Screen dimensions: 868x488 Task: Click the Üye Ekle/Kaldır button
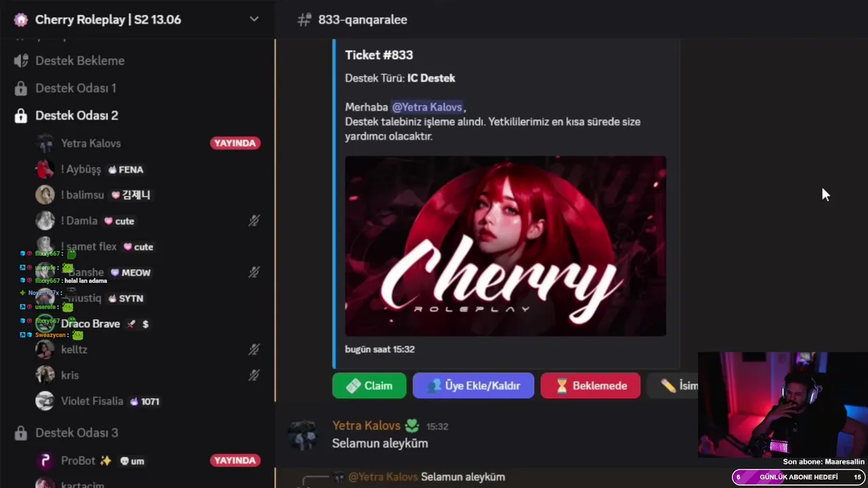pyautogui.click(x=473, y=386)
